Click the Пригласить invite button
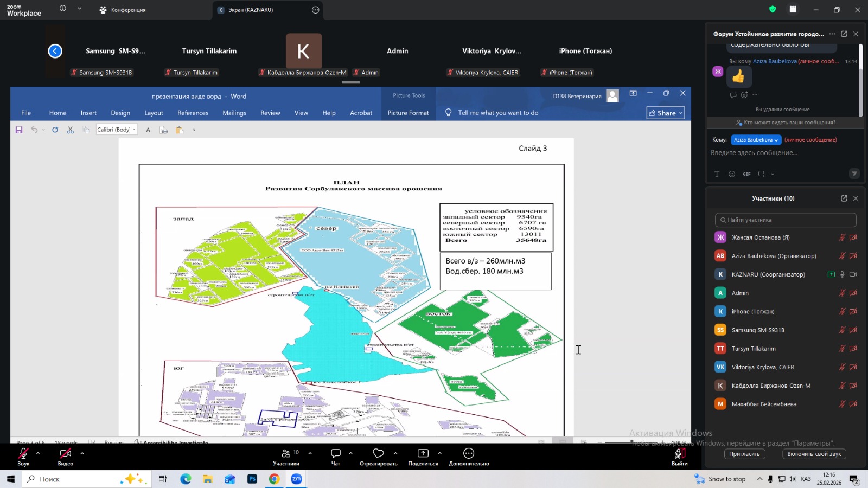 point(744,454)
